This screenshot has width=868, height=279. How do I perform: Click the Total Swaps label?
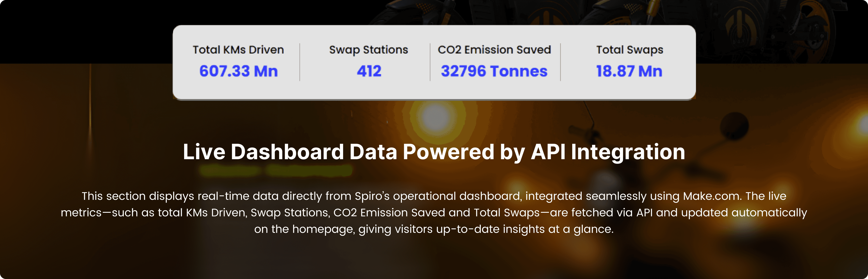[629, 50]
